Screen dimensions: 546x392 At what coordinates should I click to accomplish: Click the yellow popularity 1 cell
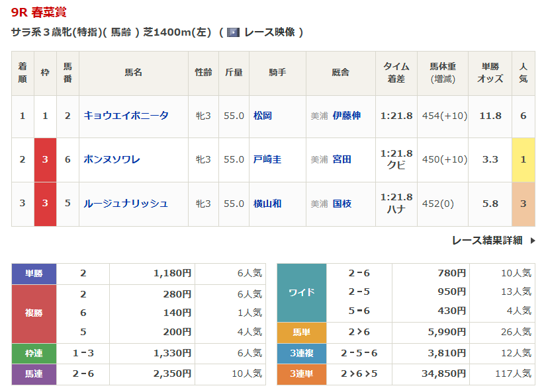coord(523,159)
